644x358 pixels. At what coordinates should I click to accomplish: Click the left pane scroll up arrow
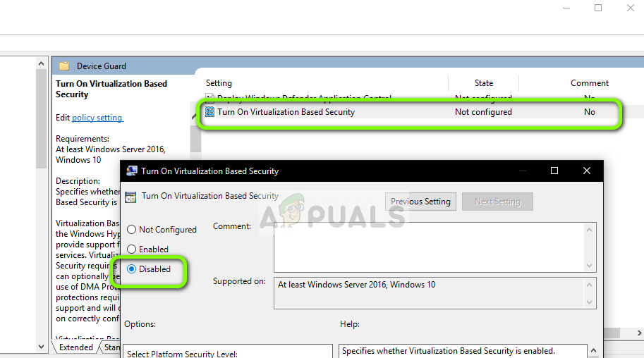pyautogui.click(x=41, y=63)
